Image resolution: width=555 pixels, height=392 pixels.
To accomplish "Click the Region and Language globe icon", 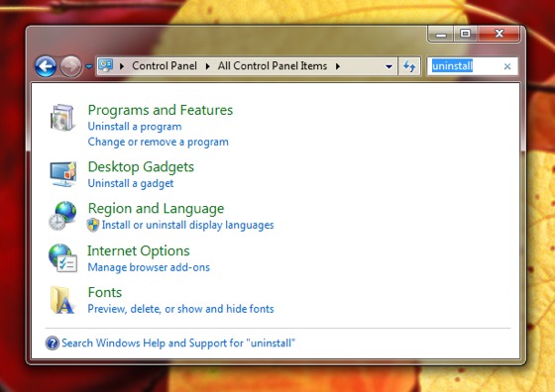I will coord(62,216).
